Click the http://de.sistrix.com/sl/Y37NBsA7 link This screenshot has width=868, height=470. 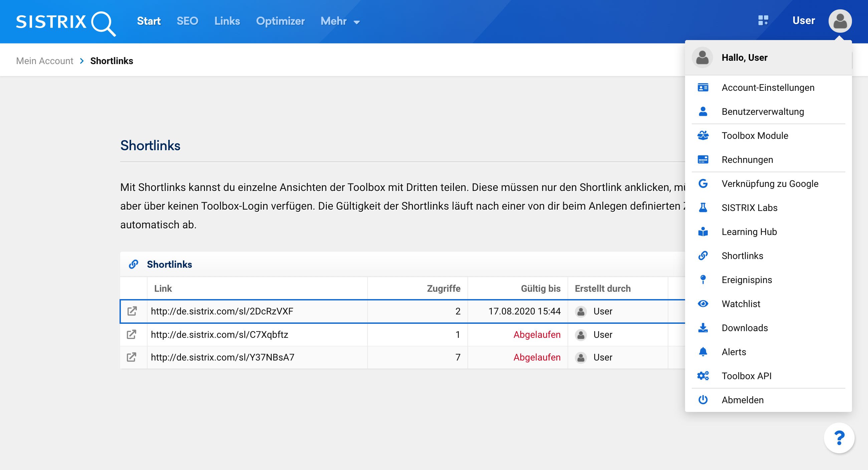click(x=222, y=357)
